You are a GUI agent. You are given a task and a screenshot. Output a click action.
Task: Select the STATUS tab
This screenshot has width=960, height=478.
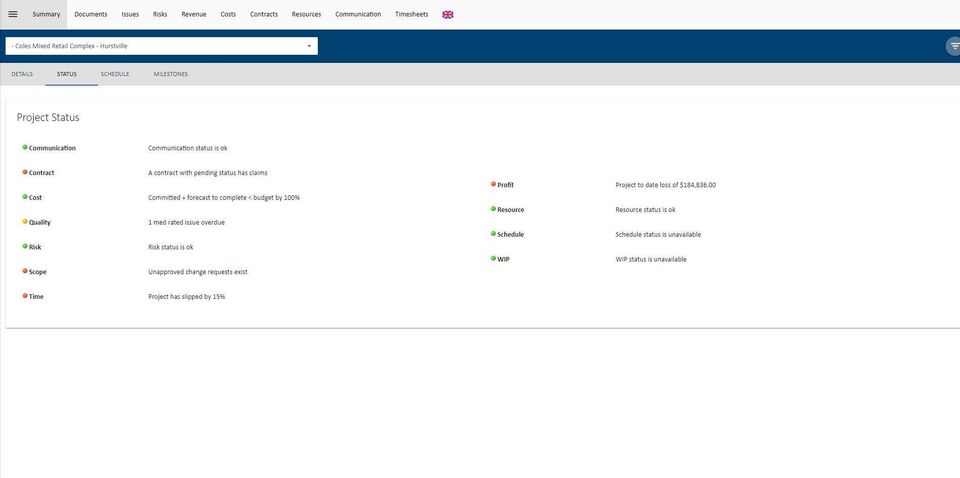(x=67, y=74)
